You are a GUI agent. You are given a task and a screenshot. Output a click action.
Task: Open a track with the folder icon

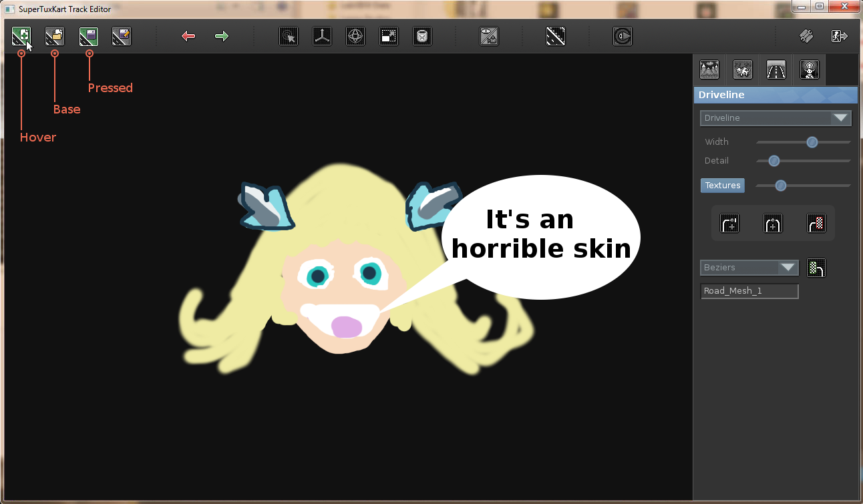(x=55, y=36)
